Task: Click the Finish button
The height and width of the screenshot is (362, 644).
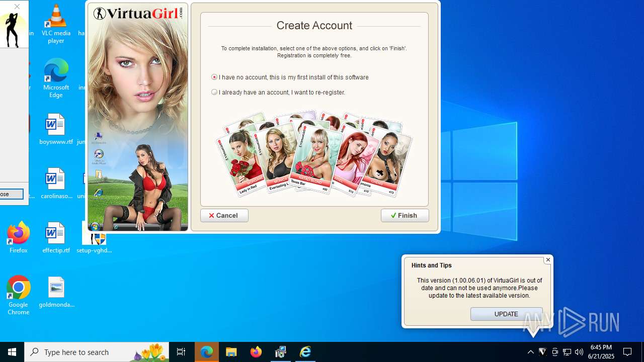Action: (x=405, y=215)
